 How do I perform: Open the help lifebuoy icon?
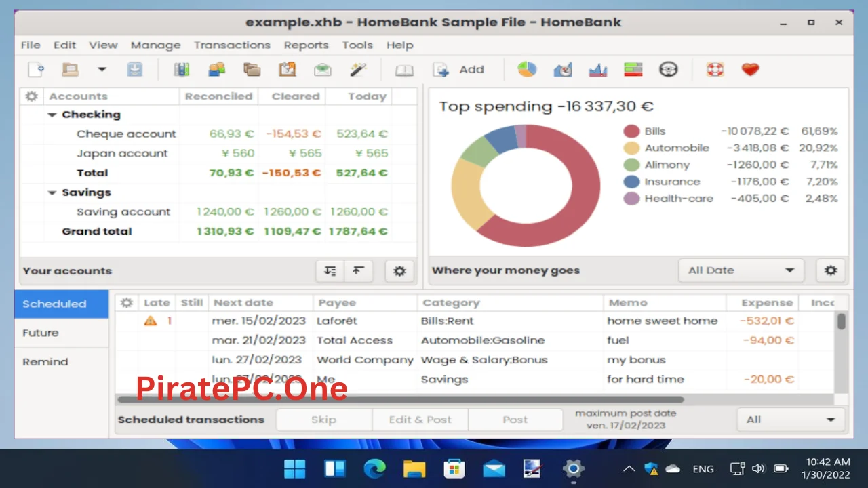[715, 69]
